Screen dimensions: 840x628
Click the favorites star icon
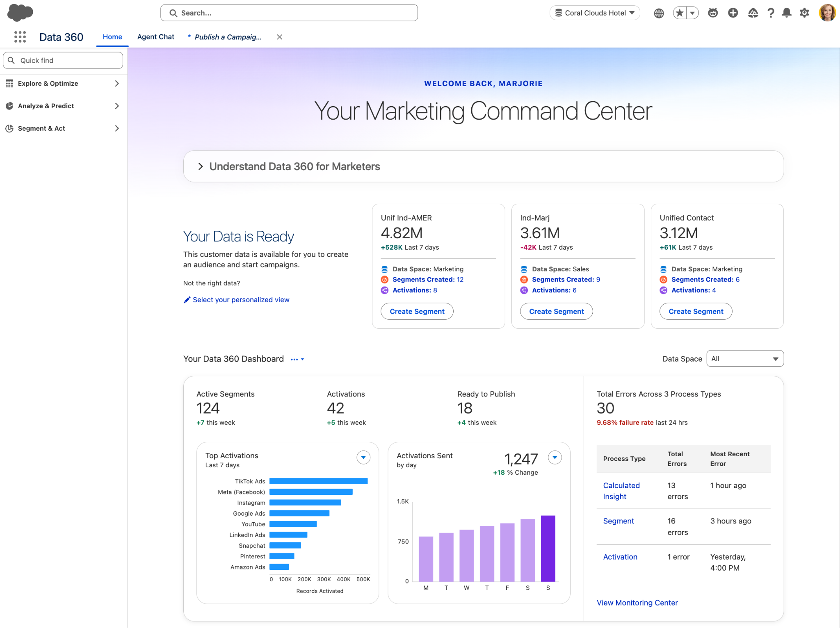(x=680, y=13)
